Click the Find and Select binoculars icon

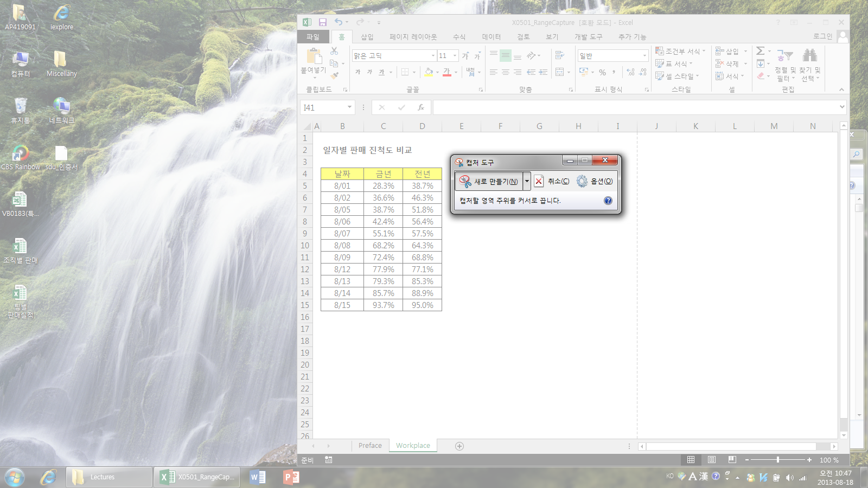tap(810, 55)
